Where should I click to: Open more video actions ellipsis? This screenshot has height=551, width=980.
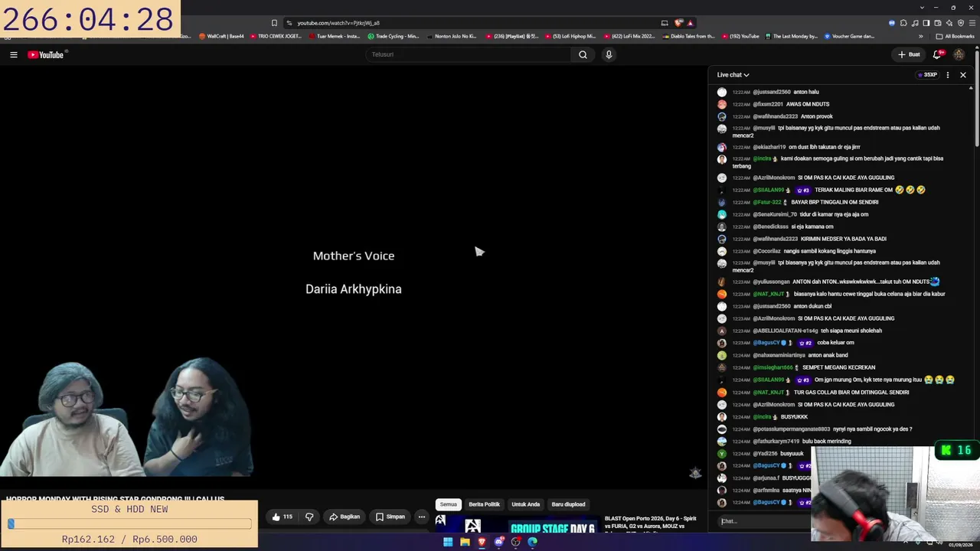421,517
